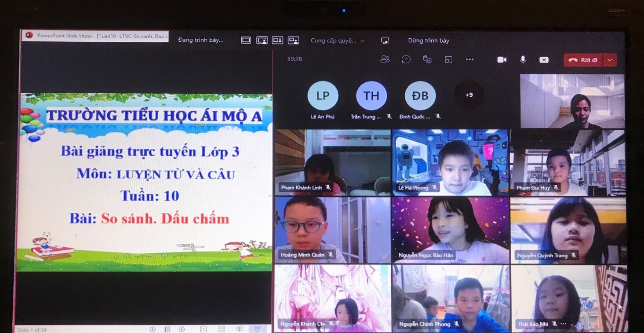Open the meeting chat panel
This screenshot has height=333, width=644.
click(406, 59)
